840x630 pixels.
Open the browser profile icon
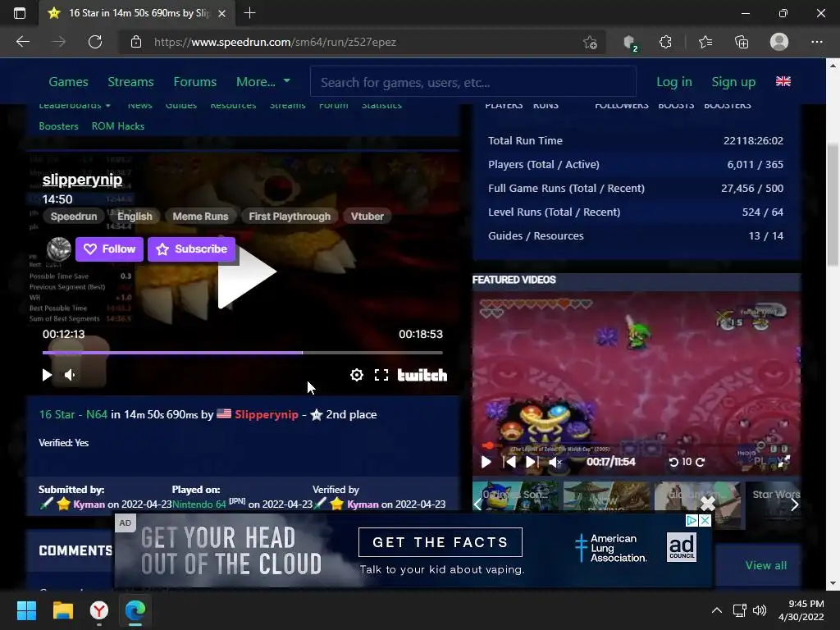coord(779,42)
